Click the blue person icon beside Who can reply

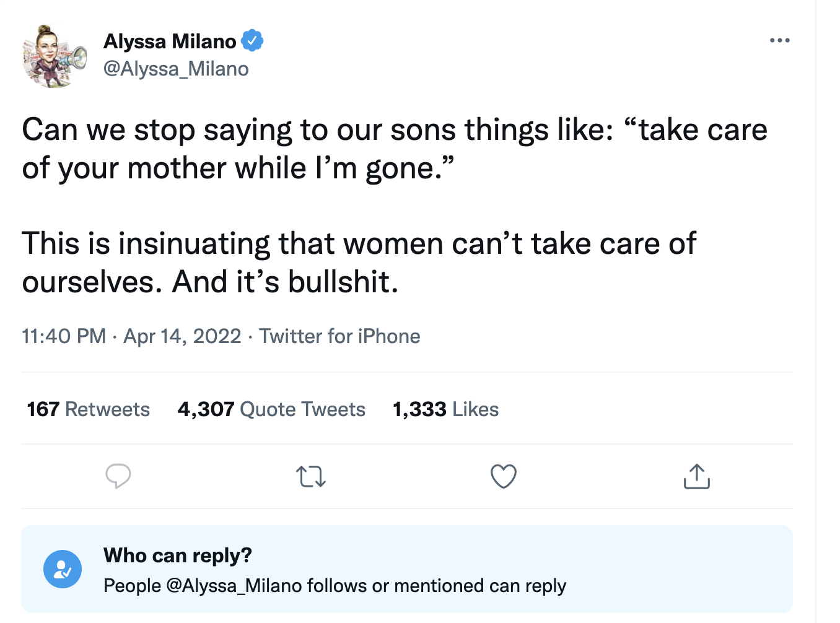point(63,569)
